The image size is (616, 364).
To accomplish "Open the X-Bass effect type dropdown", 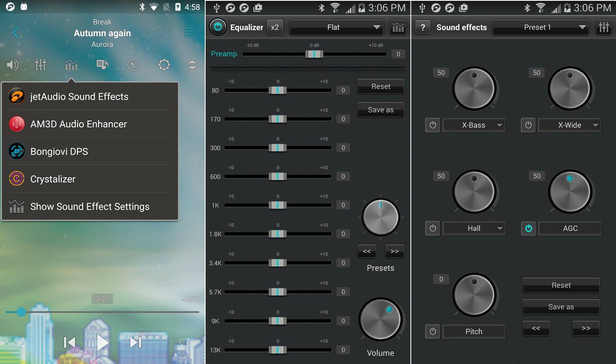I will point(474,125).
